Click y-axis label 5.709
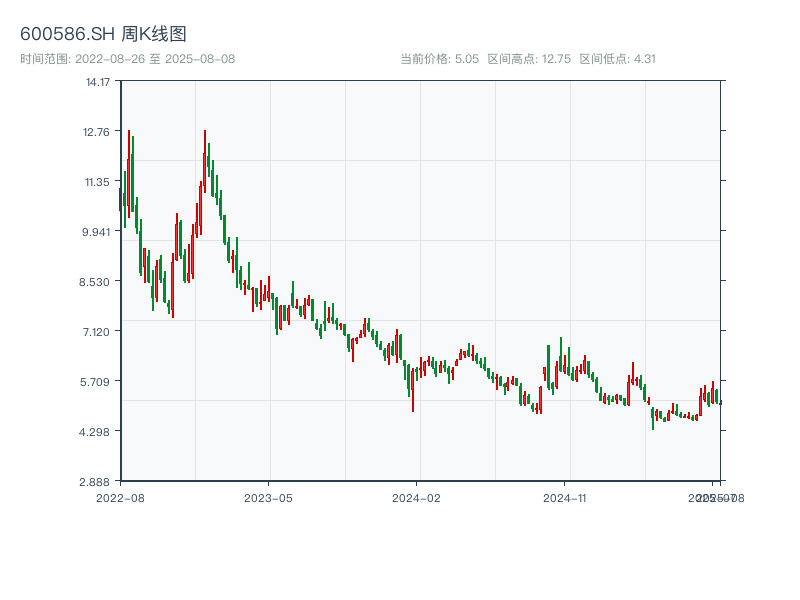The height and width of the screenshot is (600, 800). click(95, 382)
